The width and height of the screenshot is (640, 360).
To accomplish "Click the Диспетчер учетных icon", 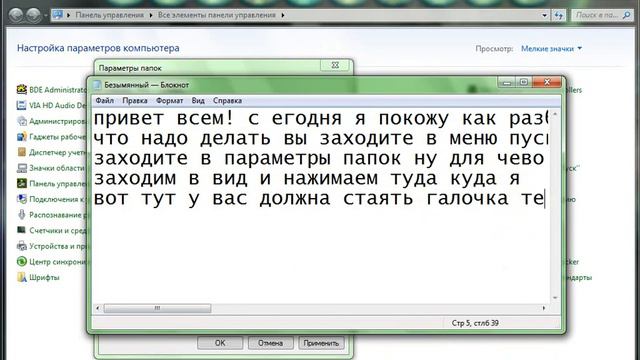I will tap(22, 152).
